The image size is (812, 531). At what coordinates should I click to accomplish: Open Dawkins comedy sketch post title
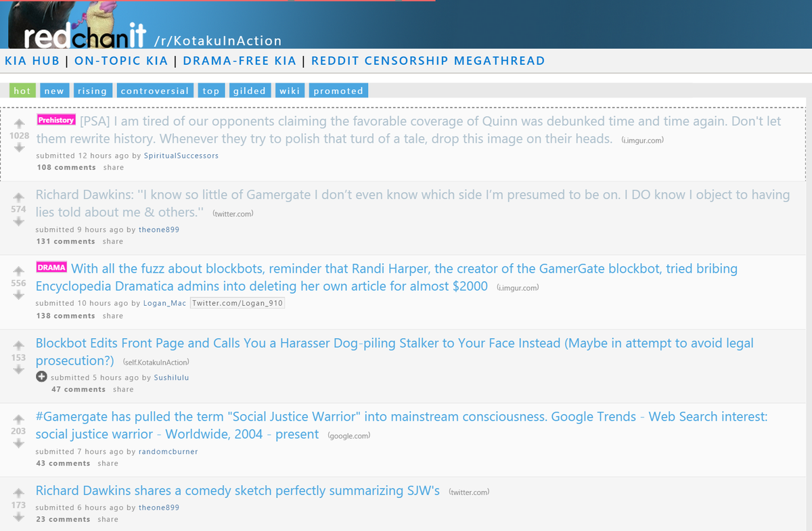238,491
